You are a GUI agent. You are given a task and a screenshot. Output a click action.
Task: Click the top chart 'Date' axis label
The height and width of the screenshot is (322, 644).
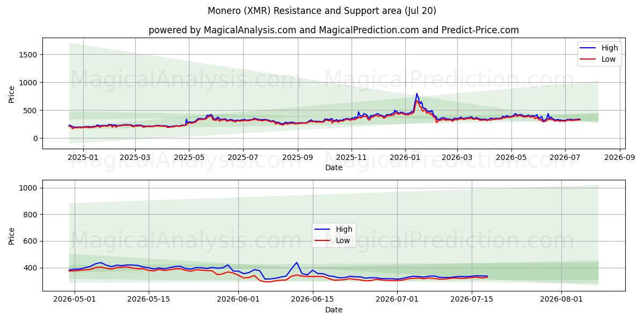coord(334,168)
